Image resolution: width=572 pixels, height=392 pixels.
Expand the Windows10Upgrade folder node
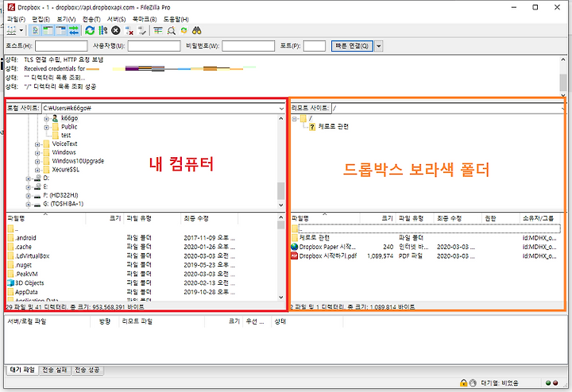coord(37,161)
